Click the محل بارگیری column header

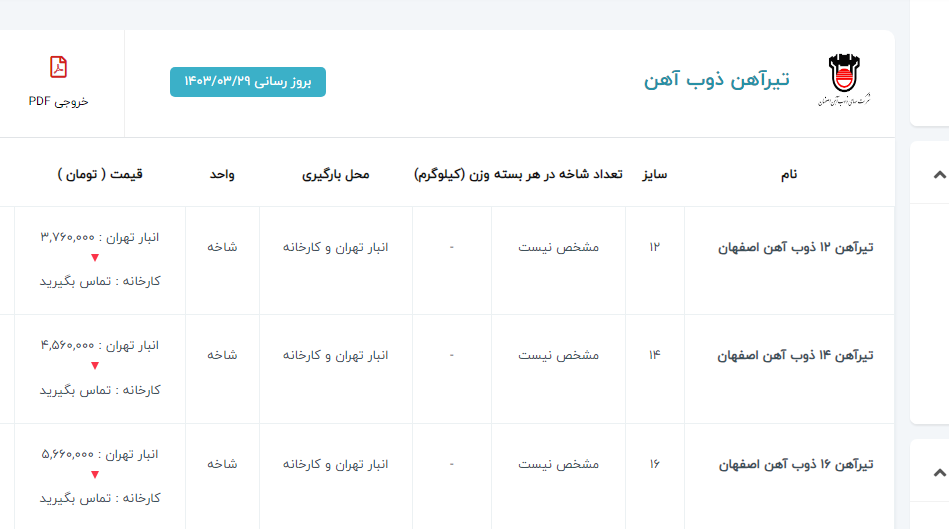[336, 174]
